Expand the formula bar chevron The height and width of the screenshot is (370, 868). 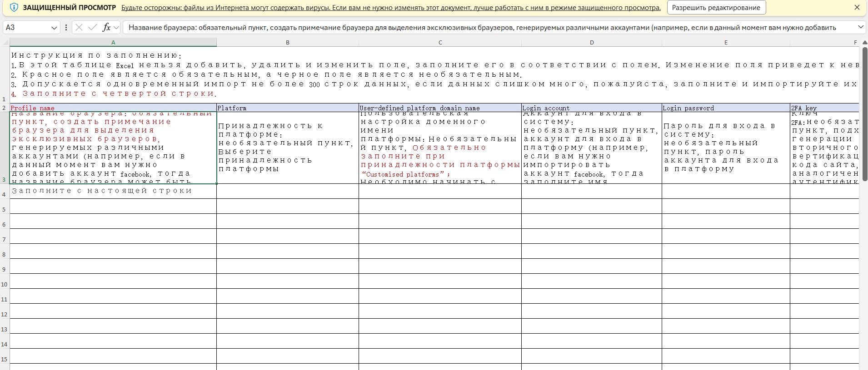[x=861, y=27]
